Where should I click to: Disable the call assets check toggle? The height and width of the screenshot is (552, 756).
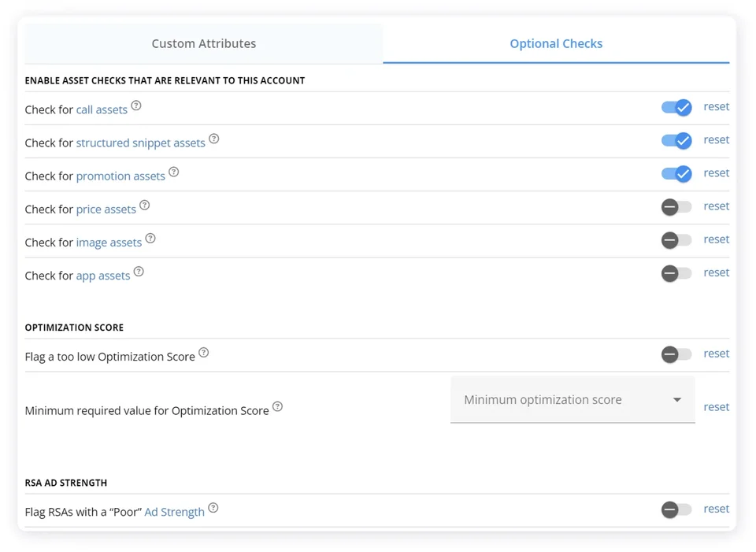pos(676,107)
